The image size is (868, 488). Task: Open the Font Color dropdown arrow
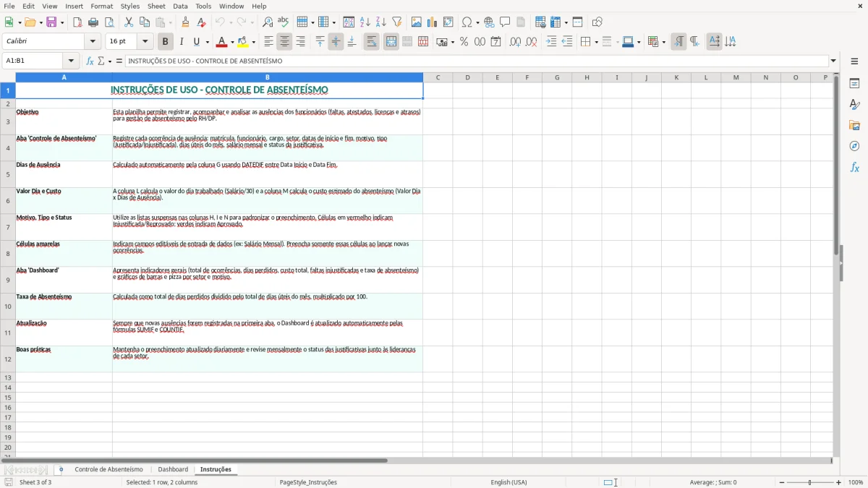point(232,42)
